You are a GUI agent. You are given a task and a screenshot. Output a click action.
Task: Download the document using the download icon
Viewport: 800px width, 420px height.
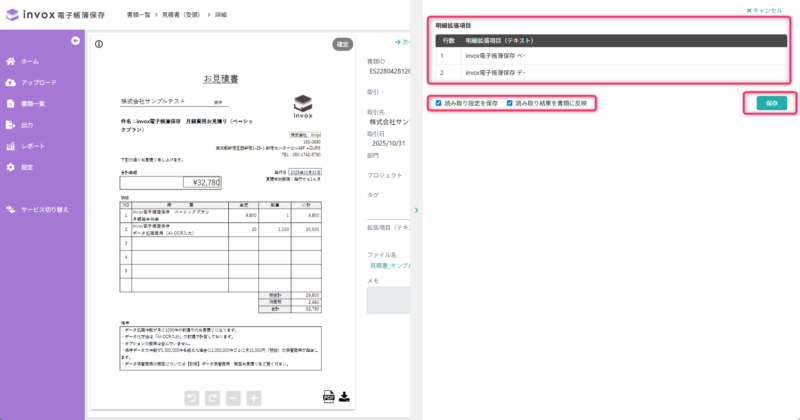[344, 396]
